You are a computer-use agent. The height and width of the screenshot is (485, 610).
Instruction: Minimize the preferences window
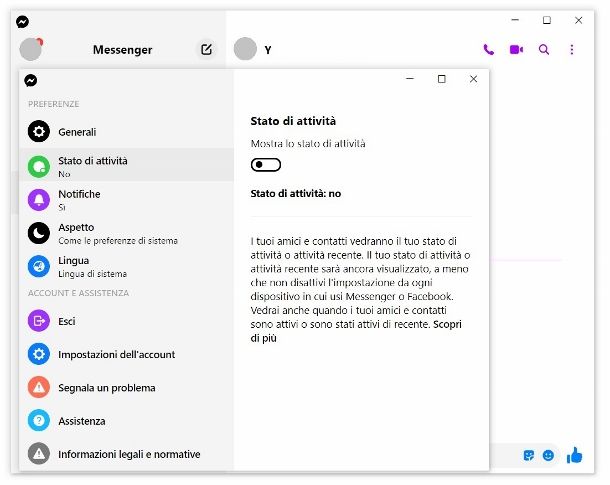coord(410,79)
